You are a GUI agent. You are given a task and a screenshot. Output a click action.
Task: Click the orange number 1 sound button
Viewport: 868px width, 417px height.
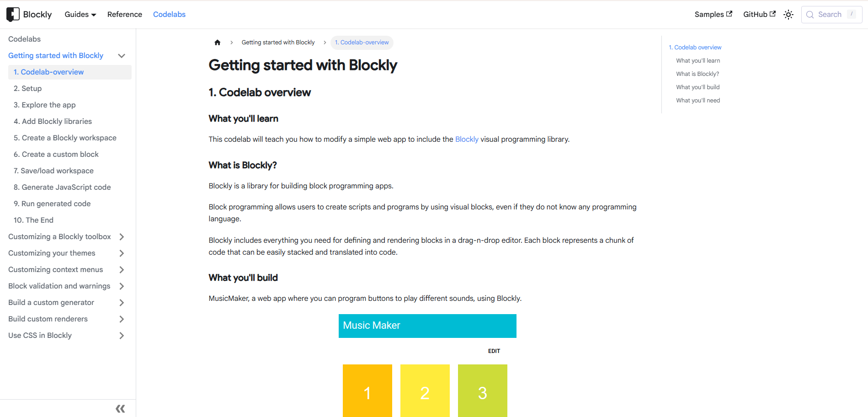(367, 391)
